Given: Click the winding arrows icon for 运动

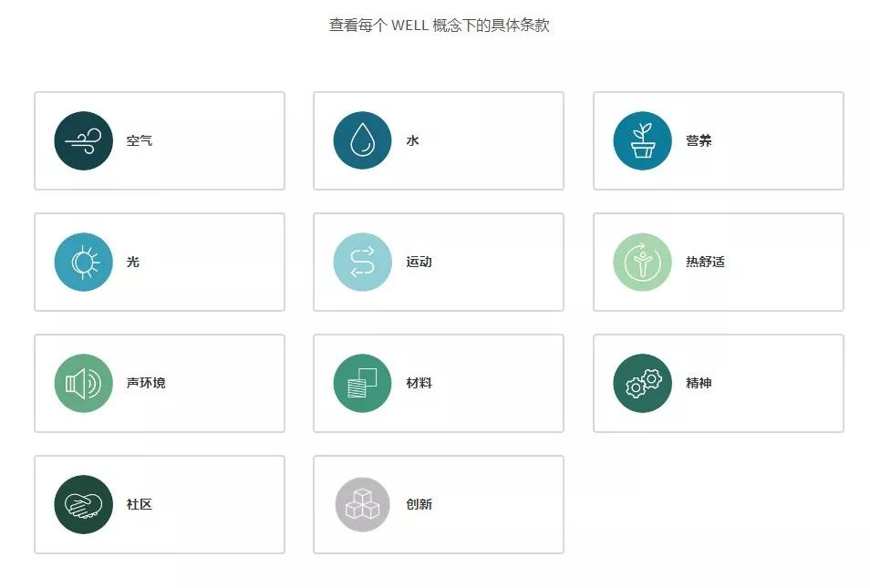Looking at the screenshot, I should pos(362,263).
